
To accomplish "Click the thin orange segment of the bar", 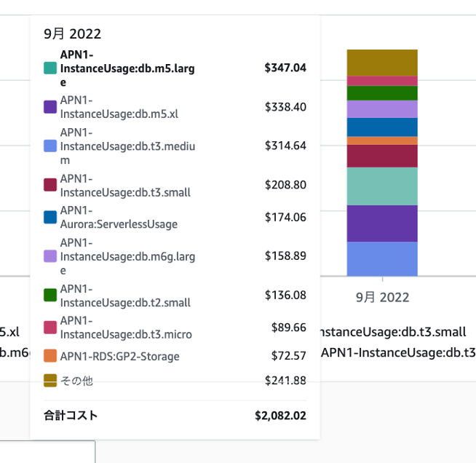I will (x=382, y=141).
